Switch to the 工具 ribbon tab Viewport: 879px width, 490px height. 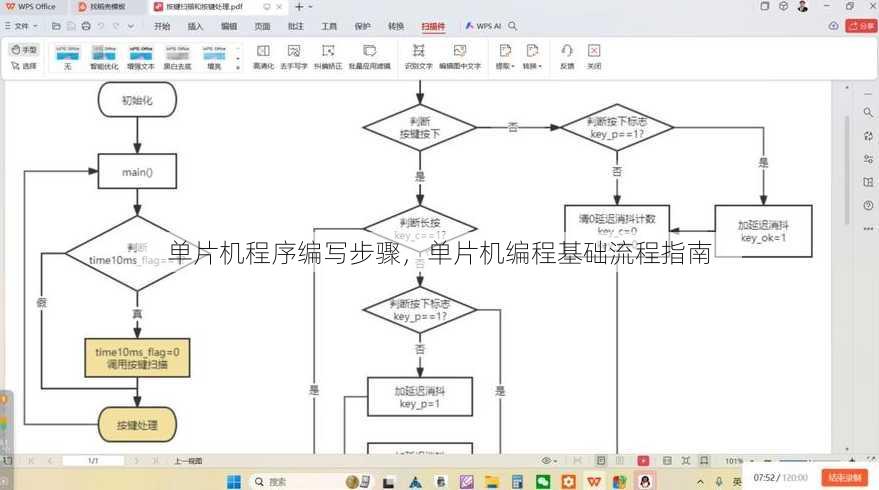point(329,26)
